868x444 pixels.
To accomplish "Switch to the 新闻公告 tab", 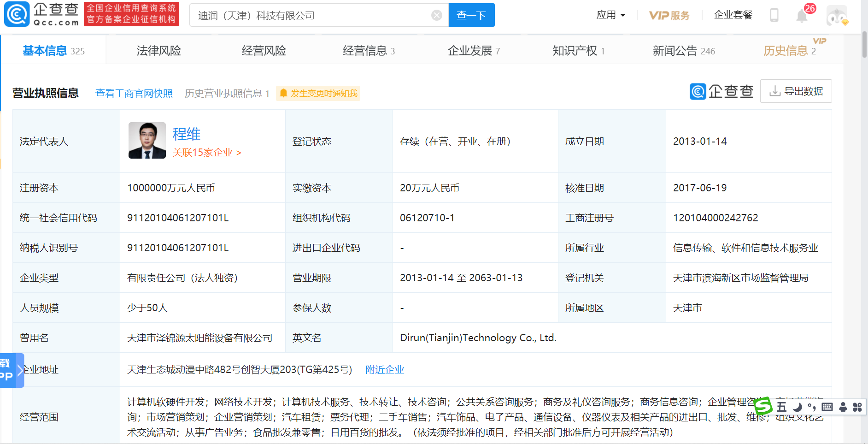I will [684, 51].
